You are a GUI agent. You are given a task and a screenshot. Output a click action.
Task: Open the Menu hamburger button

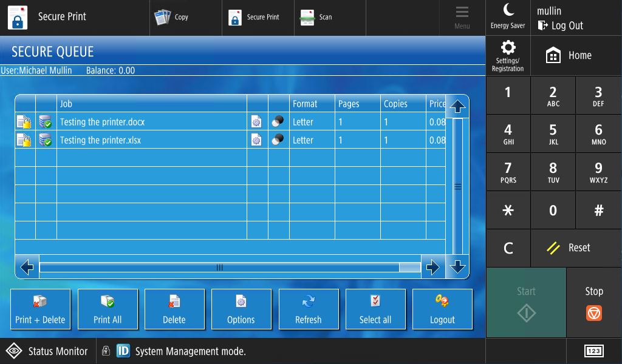[x=462, y=18]
